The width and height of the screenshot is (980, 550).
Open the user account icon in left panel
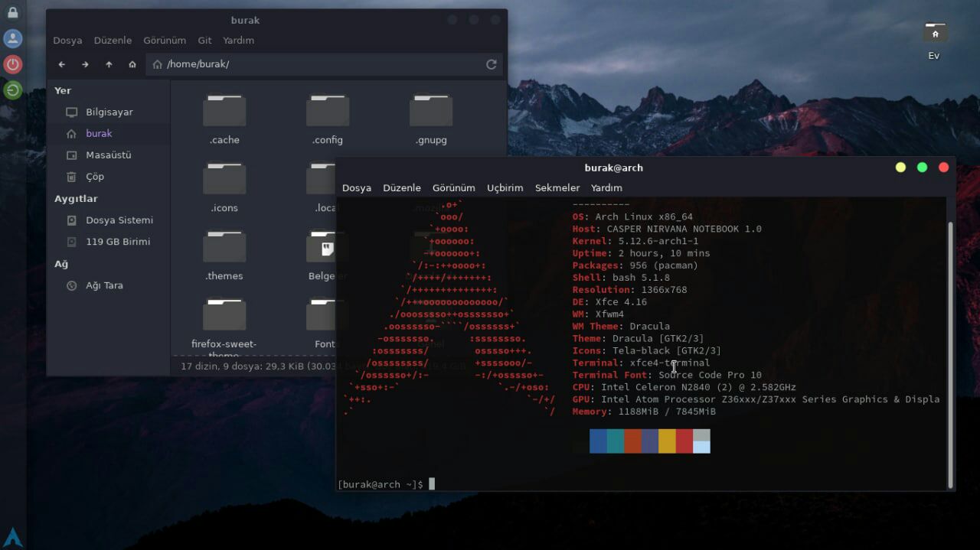pyautogui.click(x=12, y=39)
